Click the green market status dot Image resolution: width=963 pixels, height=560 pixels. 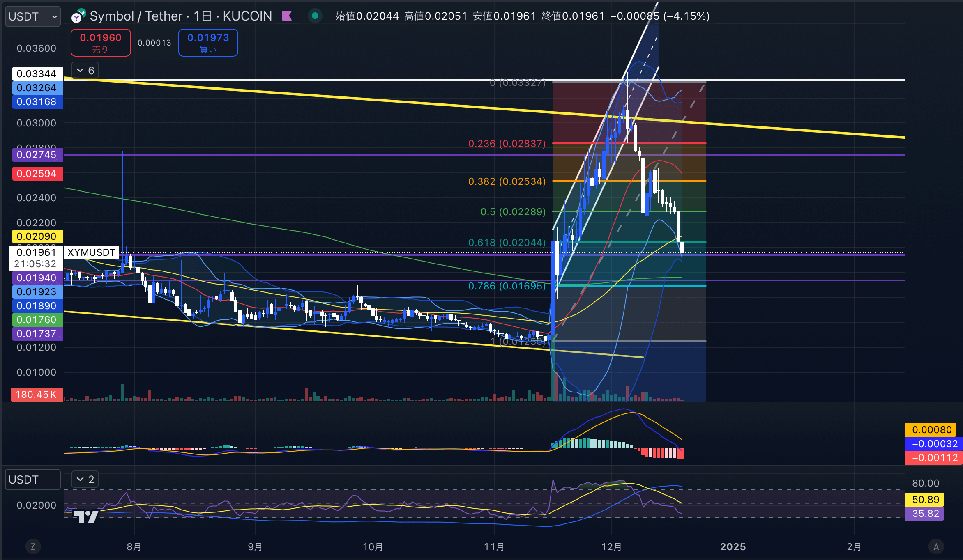pos(315,16)
